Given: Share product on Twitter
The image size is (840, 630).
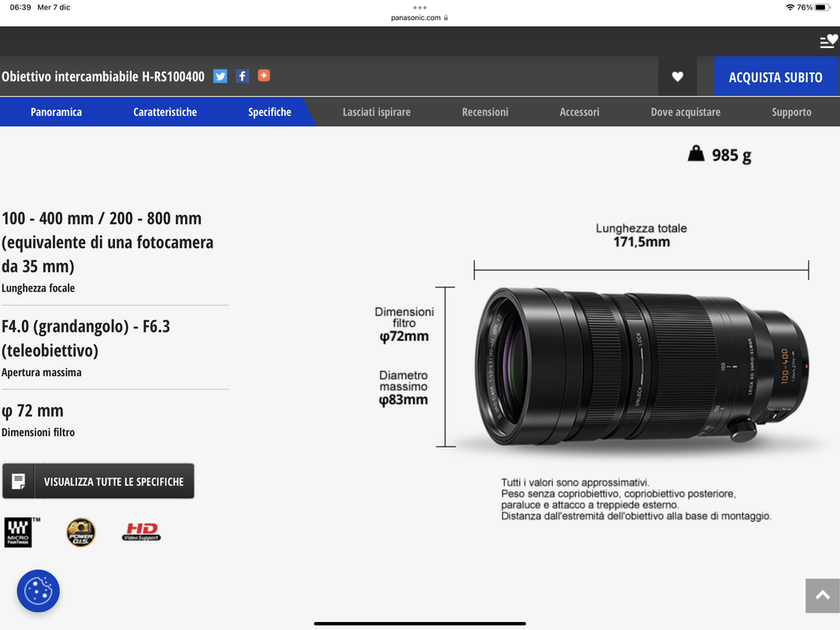Looking at the screenshot, I should (220, 76).
